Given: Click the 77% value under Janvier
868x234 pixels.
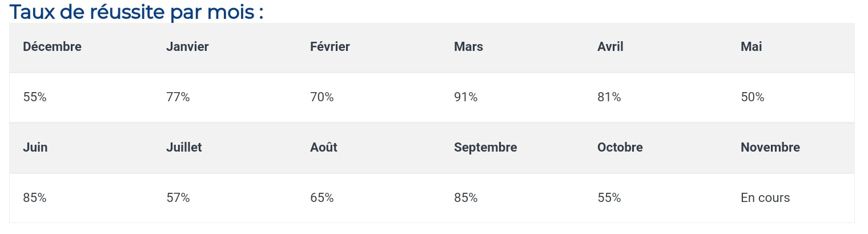Looking at the screenshot, I should pyautogui.click(x=178, y=97).
